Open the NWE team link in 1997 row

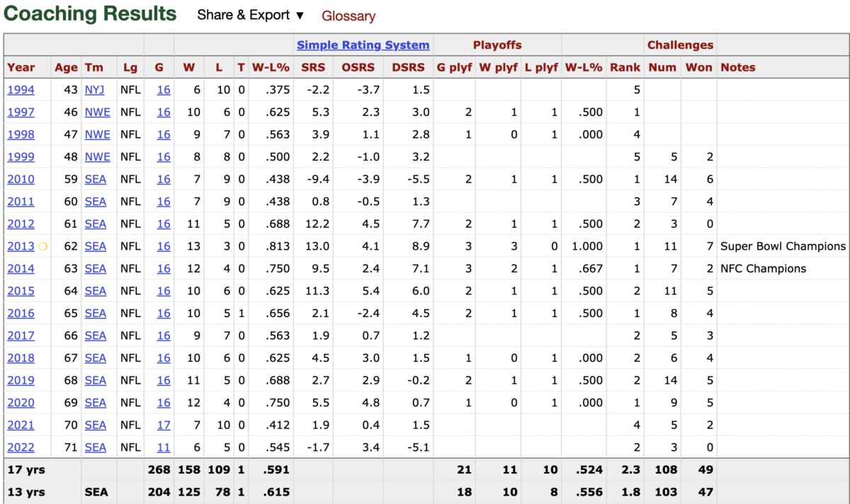point(97,112)
